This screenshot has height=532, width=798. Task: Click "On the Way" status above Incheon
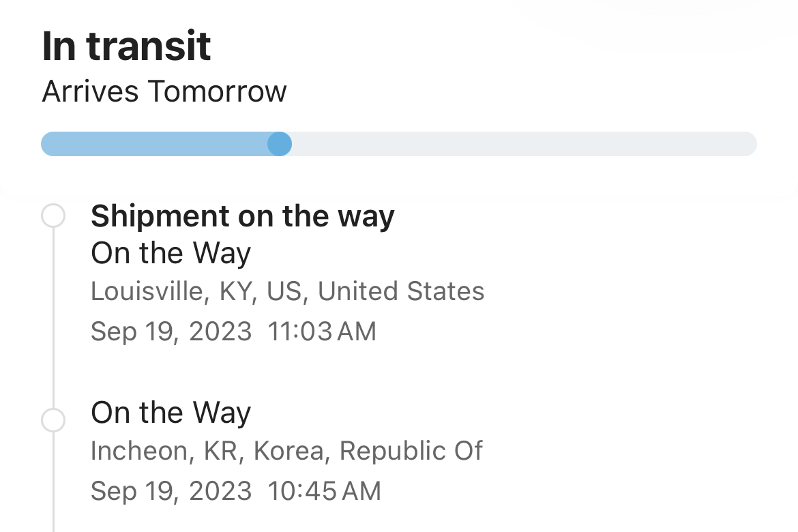coord(171,413)
